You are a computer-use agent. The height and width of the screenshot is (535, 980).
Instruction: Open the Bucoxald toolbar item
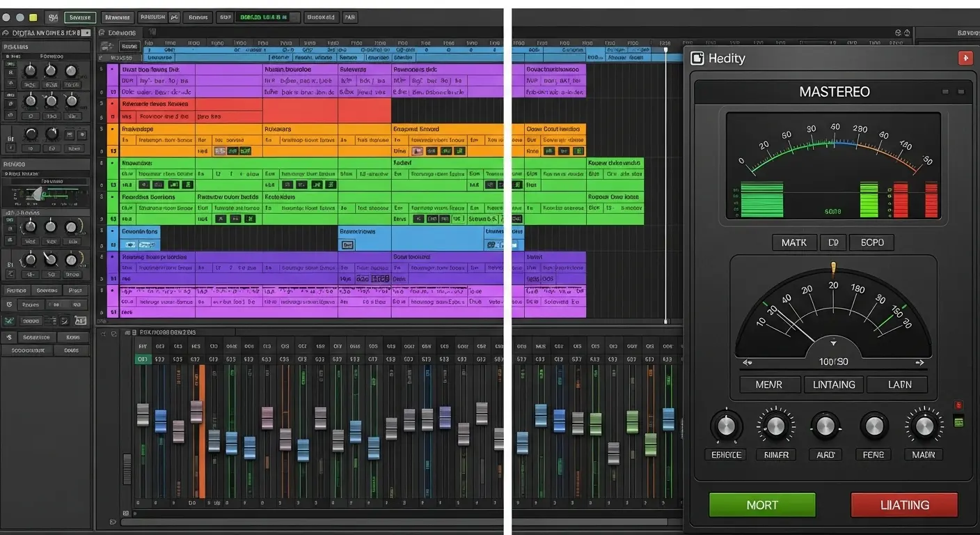click(x=320, y=17)
